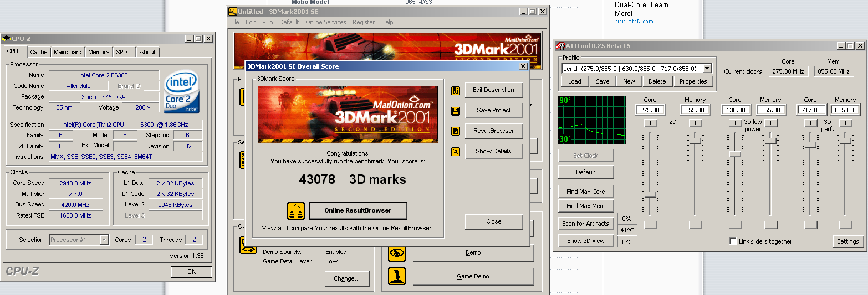Click the Game Demo button
The height and width of the screenshot is (295, 868).
click(x=473, y=276)
